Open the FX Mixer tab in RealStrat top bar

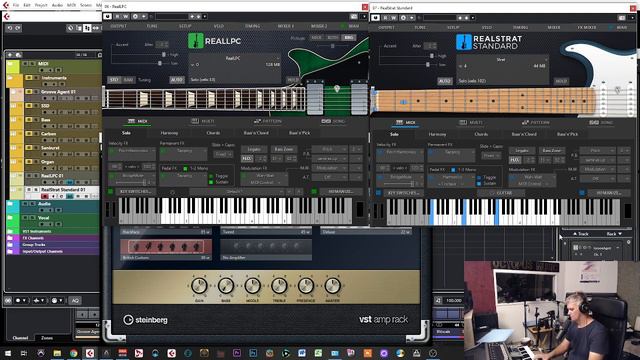(587, 27)
